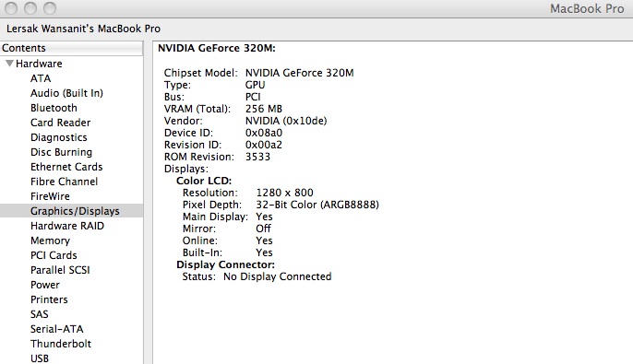633x364 pixels.
Task: Click the Vendor value NVIDIA (0x10de)
Action: 286,121
